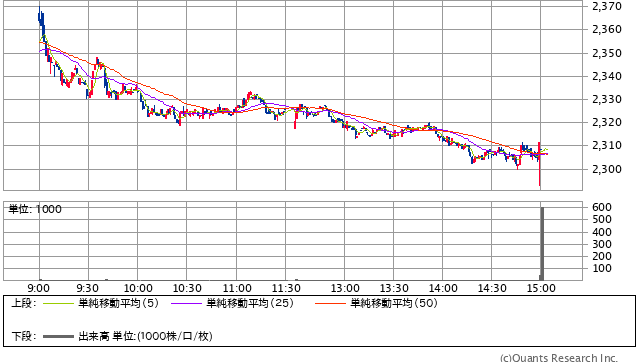Click the 600 volume axis label
The width and height of the screenshot is (638, 362).
click(x=602, y=207)
